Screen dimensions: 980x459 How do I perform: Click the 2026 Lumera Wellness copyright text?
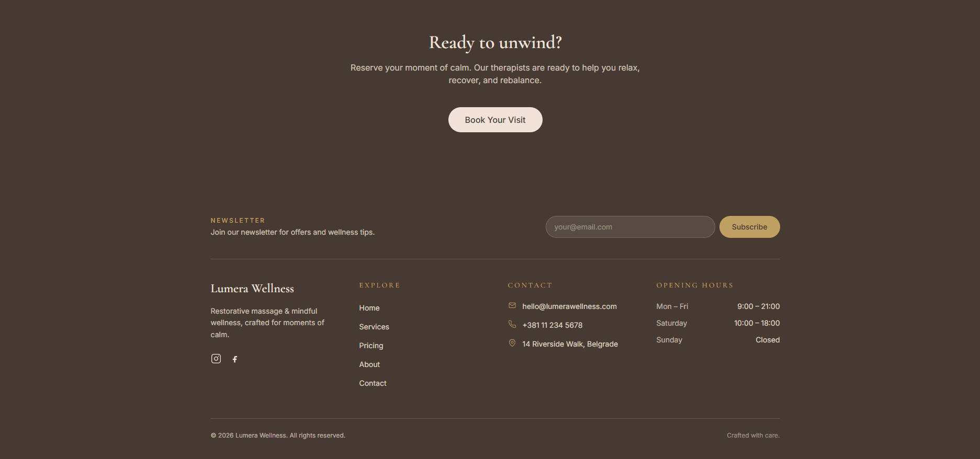click(278, 435)
